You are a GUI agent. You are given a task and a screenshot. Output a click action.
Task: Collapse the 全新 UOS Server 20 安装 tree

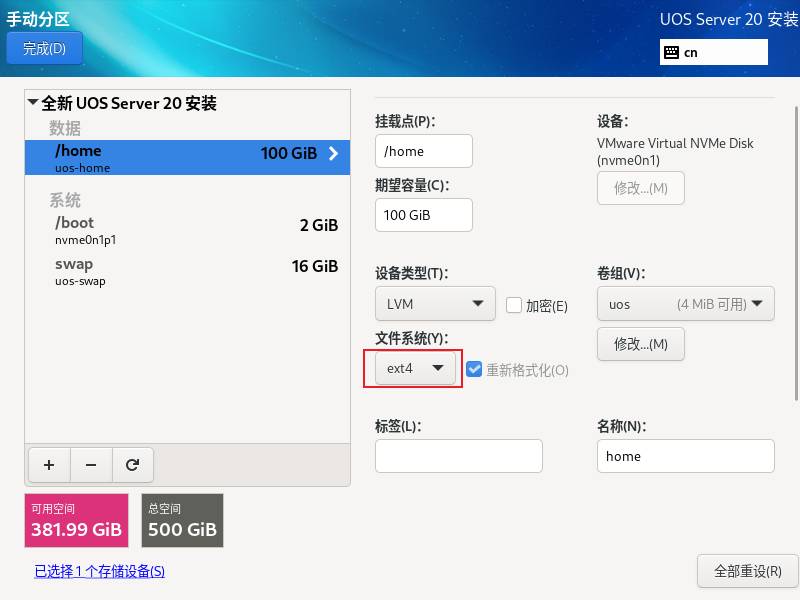pos(33,103)
